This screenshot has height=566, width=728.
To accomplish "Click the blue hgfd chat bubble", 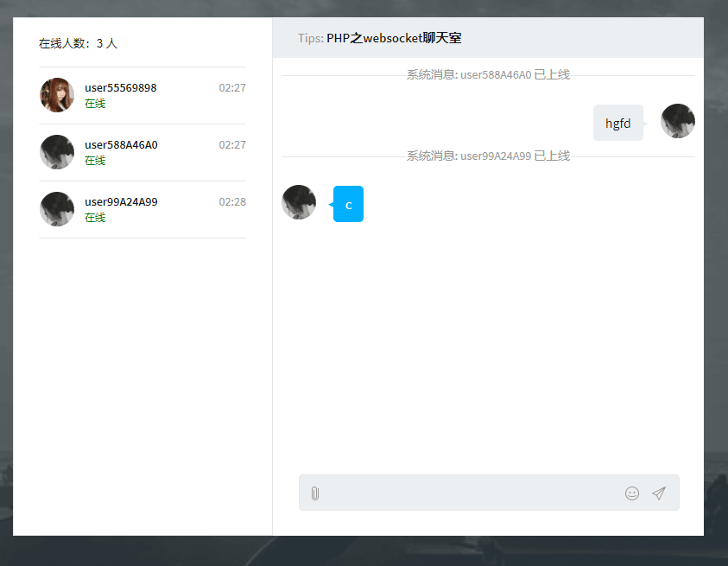I will pos(617,122).
